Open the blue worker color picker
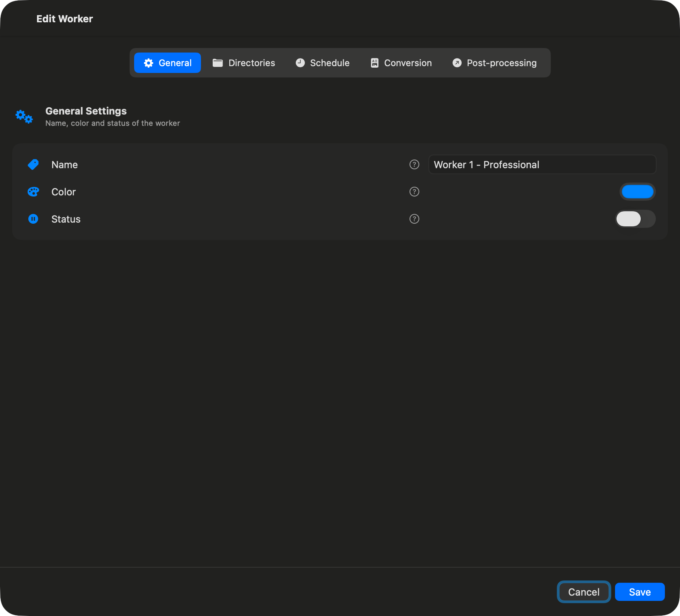The image size is (680, 616). (637, 192)
